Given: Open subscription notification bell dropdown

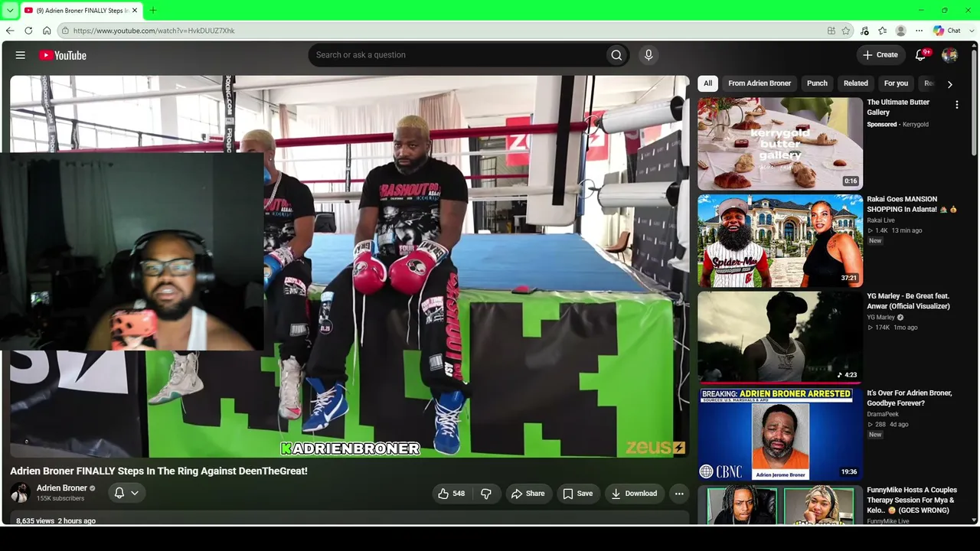Looking at the screenshot, I should point(126,494).
